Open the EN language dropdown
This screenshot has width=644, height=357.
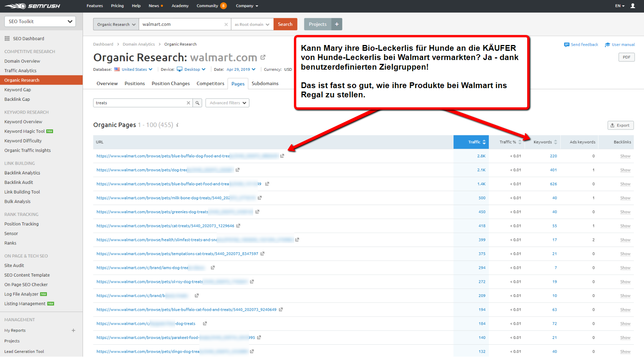pyautogui.click(x=620, y=6)
